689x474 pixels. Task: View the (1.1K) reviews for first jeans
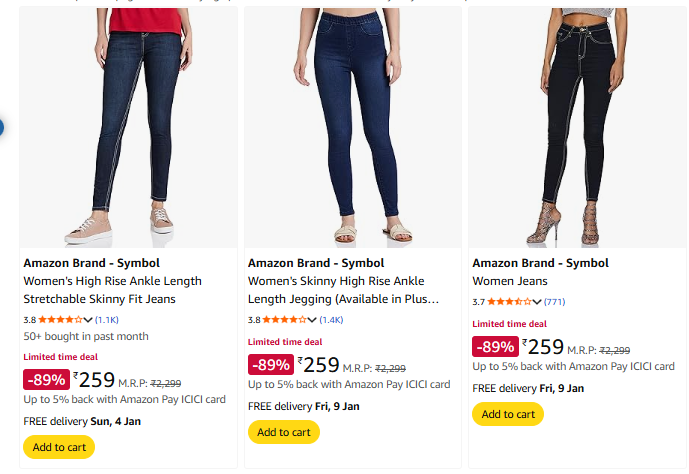coord(106,320)
